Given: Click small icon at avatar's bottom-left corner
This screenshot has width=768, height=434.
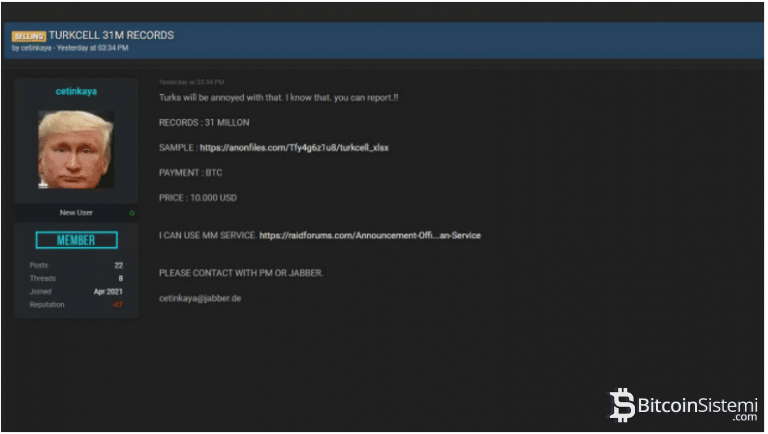Looking at the screenshot, I should (43, 185).
